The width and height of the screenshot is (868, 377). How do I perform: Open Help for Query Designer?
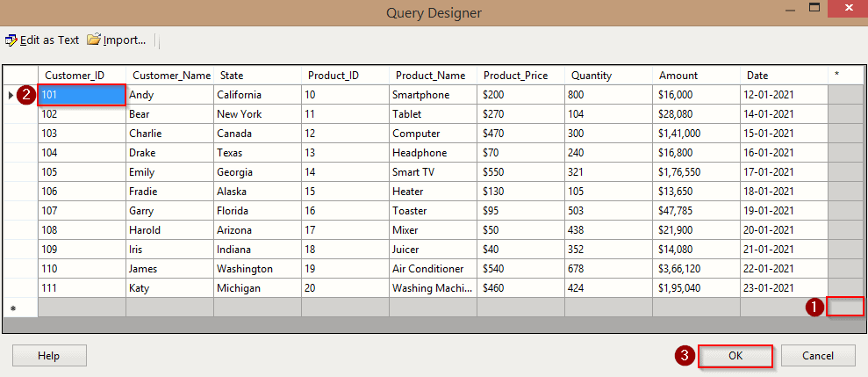pyautogui.click(x=49, y=356)
